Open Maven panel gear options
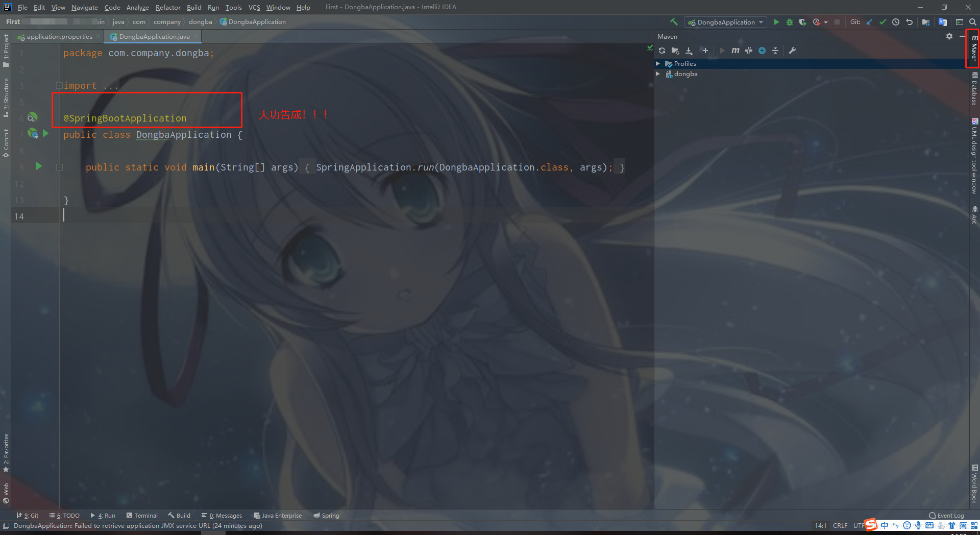This screenshot has height=535, width=980. tap(949, 36)
